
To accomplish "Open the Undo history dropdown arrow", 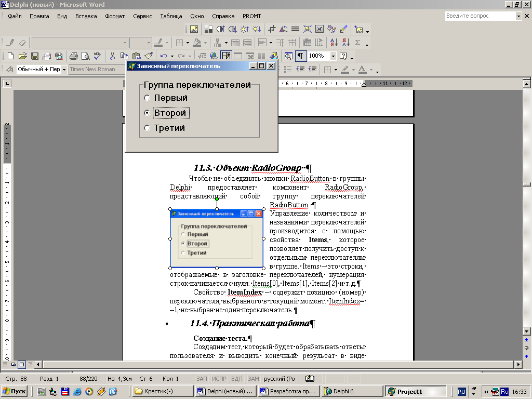I will (172, 56).
